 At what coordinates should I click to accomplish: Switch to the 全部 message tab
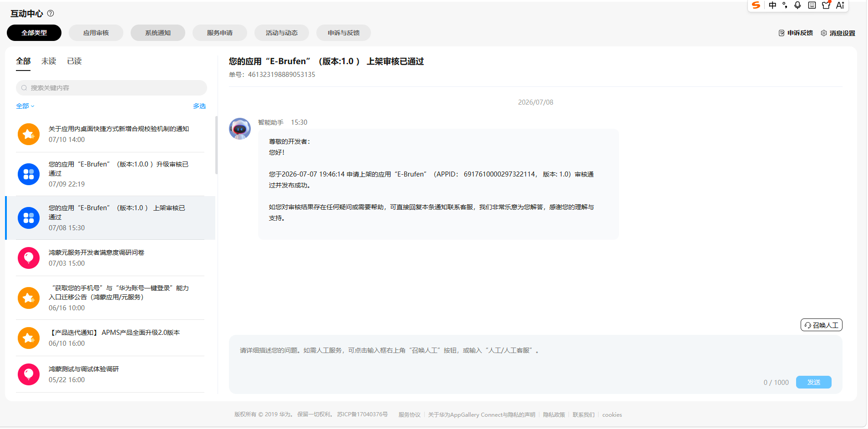[x=23, y=61]
